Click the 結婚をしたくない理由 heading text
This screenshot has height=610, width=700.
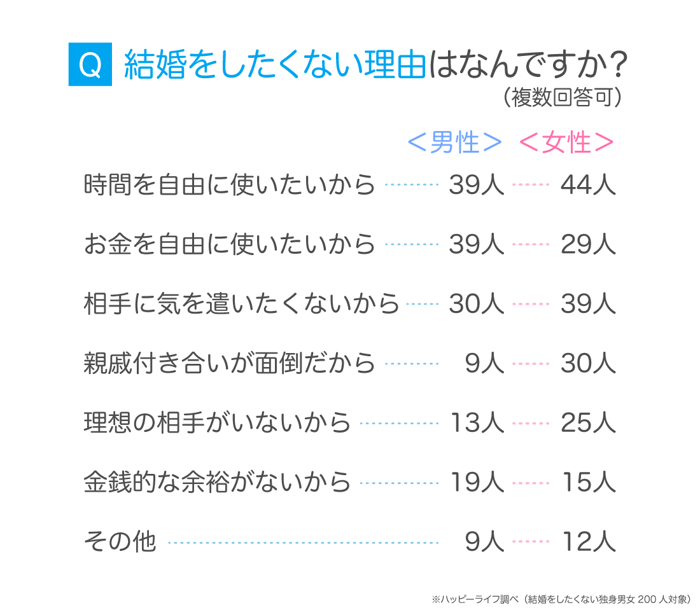pos(274,65)
